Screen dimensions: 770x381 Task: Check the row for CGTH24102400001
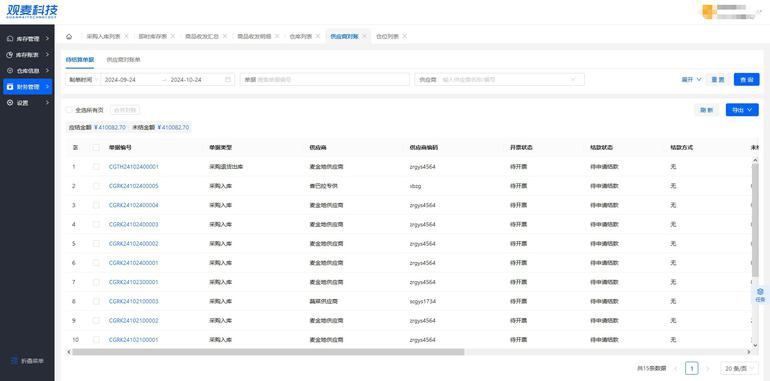[96, 167]
